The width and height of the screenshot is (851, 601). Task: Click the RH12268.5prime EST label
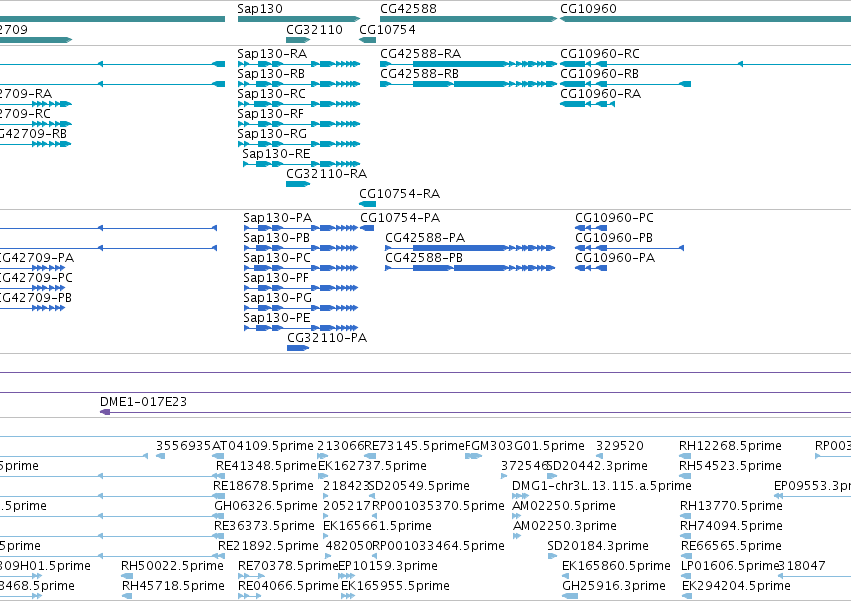(731, 446)
